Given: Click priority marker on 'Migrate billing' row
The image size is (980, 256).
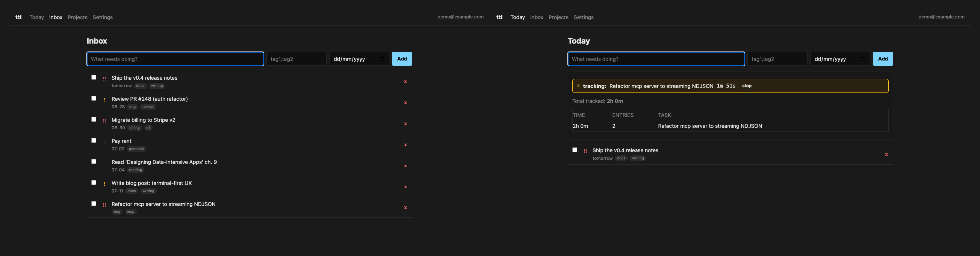Looking at the screenshot, I should point(104,121).
